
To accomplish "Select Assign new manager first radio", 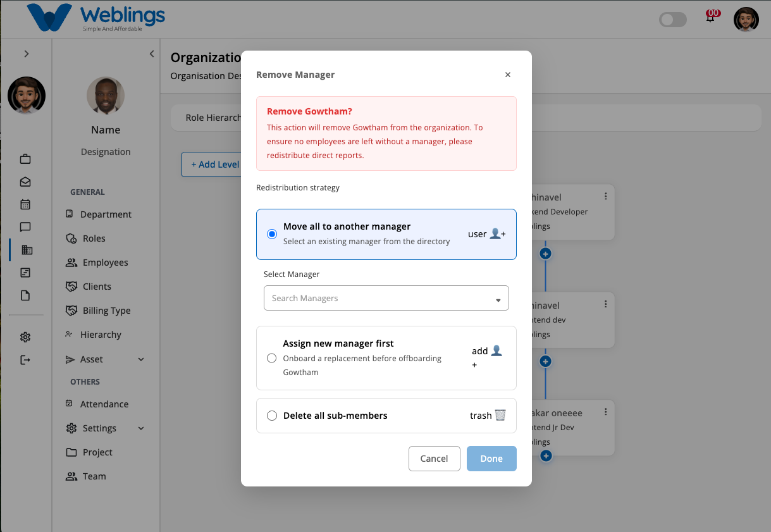I will [272, 358].
